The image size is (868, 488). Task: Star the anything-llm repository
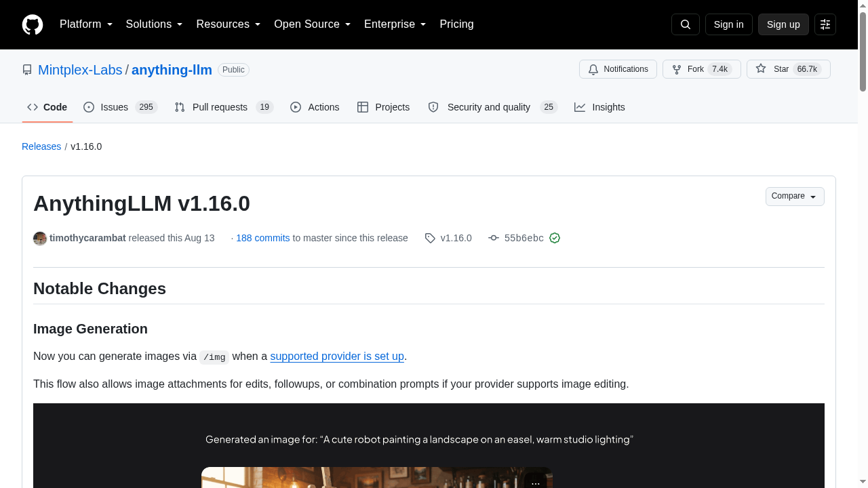(789, 69)
